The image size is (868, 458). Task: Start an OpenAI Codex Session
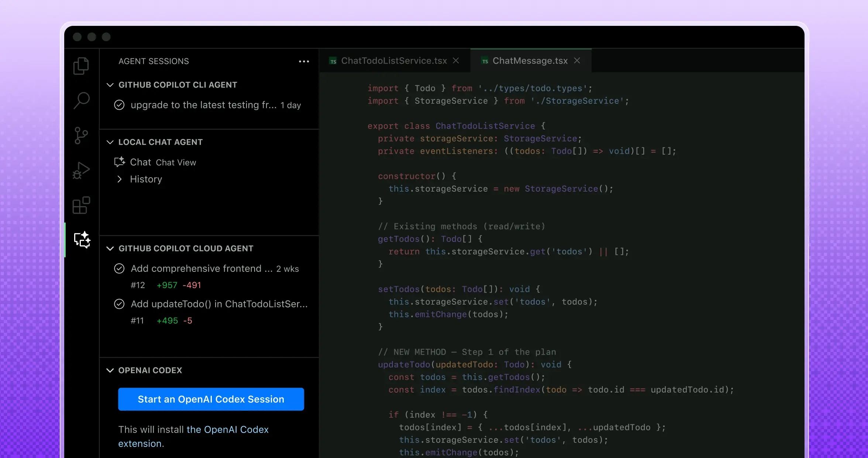tap(211, 399)
